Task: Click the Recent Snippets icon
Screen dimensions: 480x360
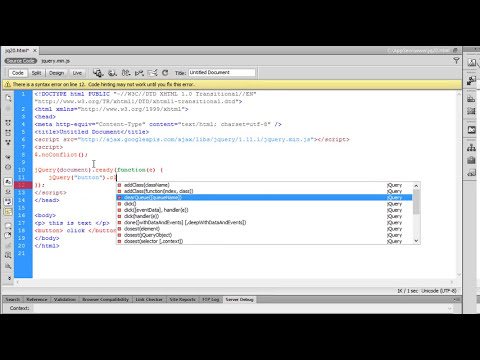Action: pyautogui.click(x=8, y=255)
